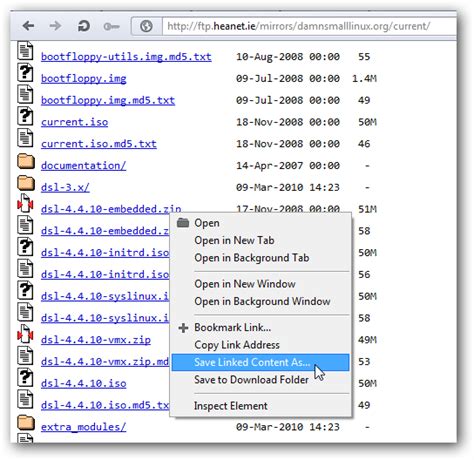Click the text icon beside dsl-4.4.10-vmx.zip.md5

pyautogui.click(x=25, y=356)
